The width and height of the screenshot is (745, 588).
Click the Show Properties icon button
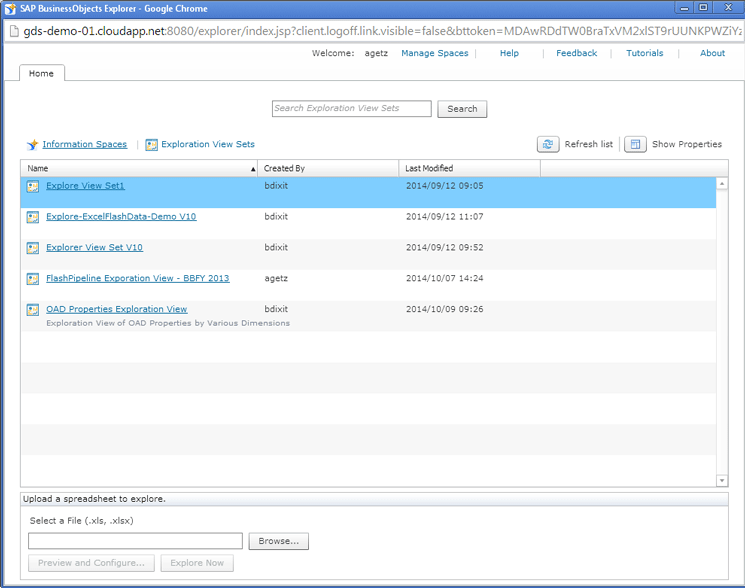pos(635,145)
